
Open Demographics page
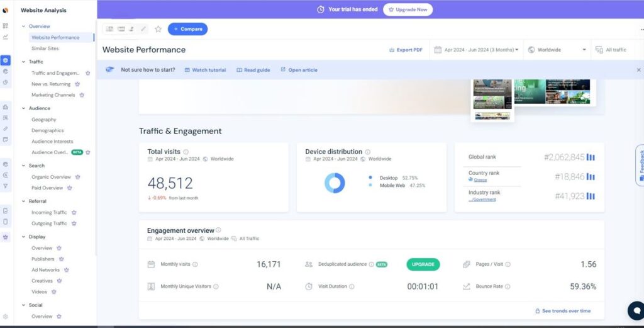[48, 130]
